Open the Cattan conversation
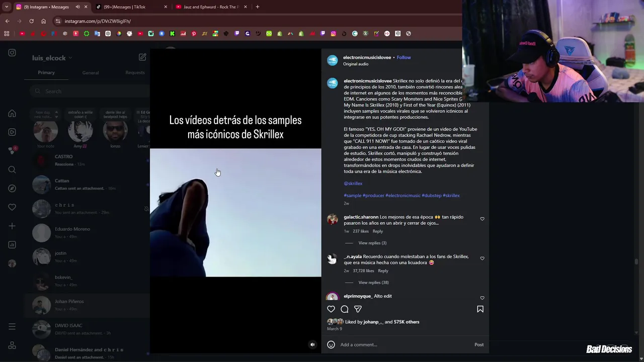This screenshot has width=644, height=362. [88, 184]
